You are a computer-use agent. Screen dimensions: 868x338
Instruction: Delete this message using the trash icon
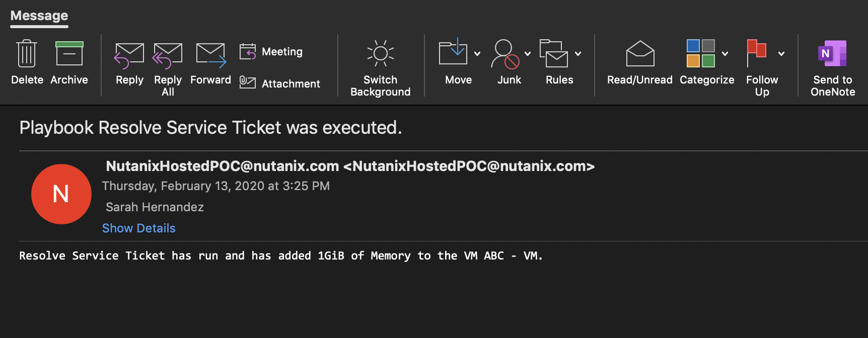[x=27, y=62]
